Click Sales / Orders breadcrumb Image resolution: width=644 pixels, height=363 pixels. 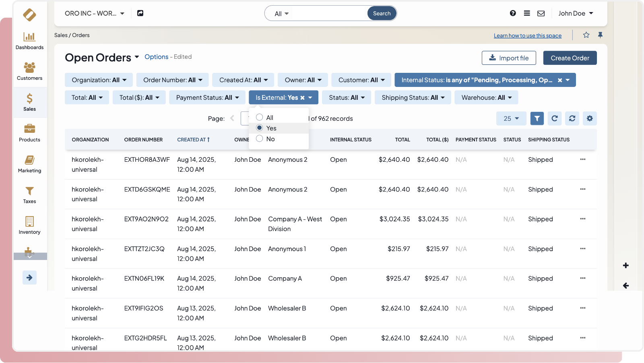coord(72,35)
